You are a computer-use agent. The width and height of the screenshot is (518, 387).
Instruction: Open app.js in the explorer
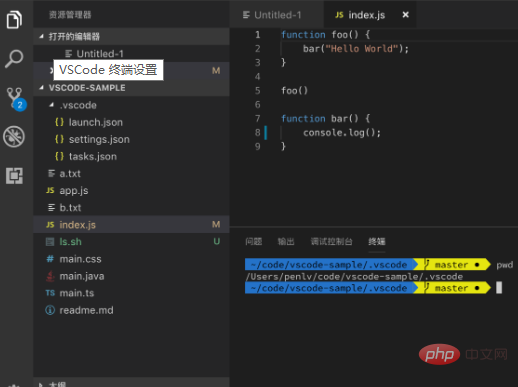pyautogui.click(x=131, y=190)
